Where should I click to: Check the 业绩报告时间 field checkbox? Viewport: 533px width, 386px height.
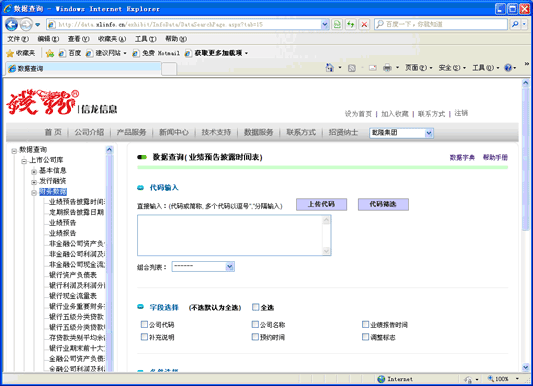[365, 324]
